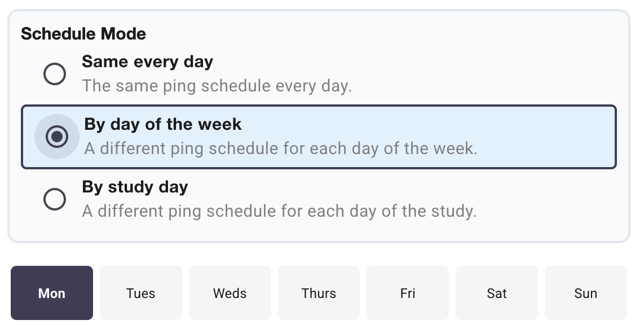Click the "Schedule Mode" heading
The height and width of the screenshot is (333, 644).
[x=83, y=33]
